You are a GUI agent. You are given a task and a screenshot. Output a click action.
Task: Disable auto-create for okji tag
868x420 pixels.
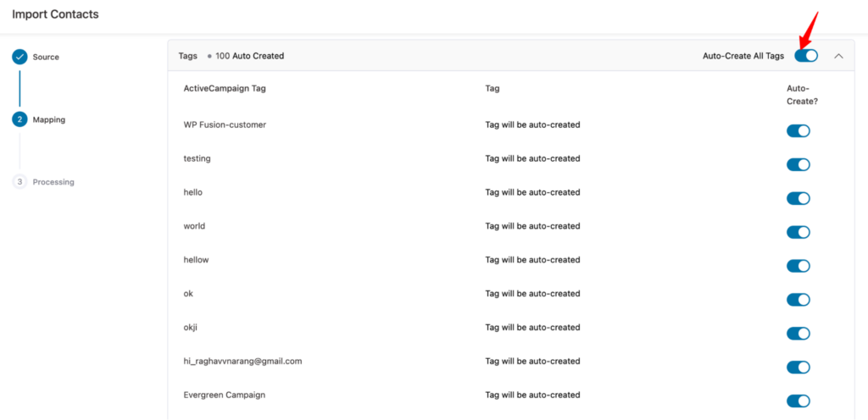point(798,334)
